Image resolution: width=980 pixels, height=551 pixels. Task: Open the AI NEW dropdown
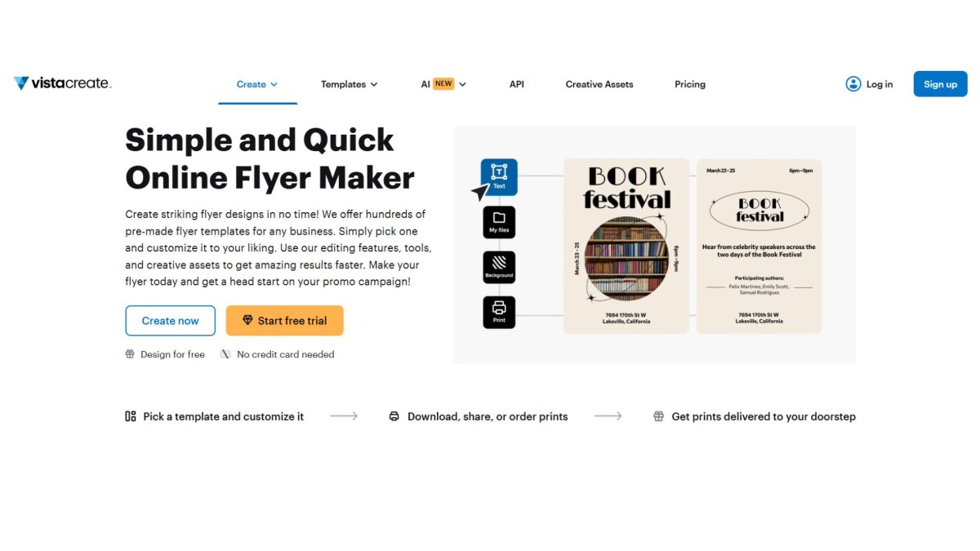click(443, 84)
